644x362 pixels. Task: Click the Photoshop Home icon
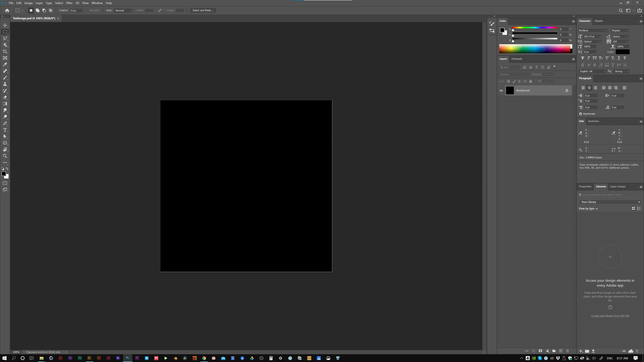[7, 11]
